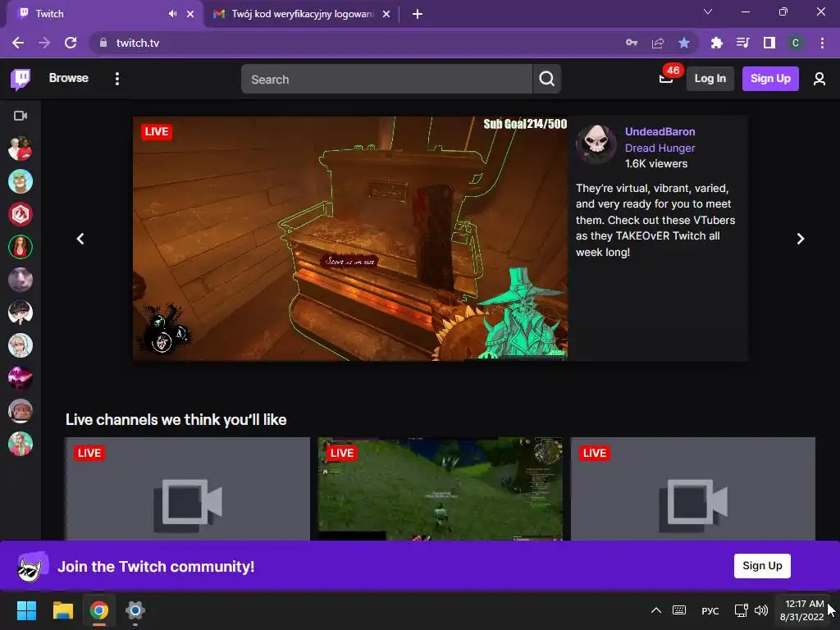Open the green ogre sidebar channel avatar
The height and width of the screenshot is (630, 840).
point(21,181)
